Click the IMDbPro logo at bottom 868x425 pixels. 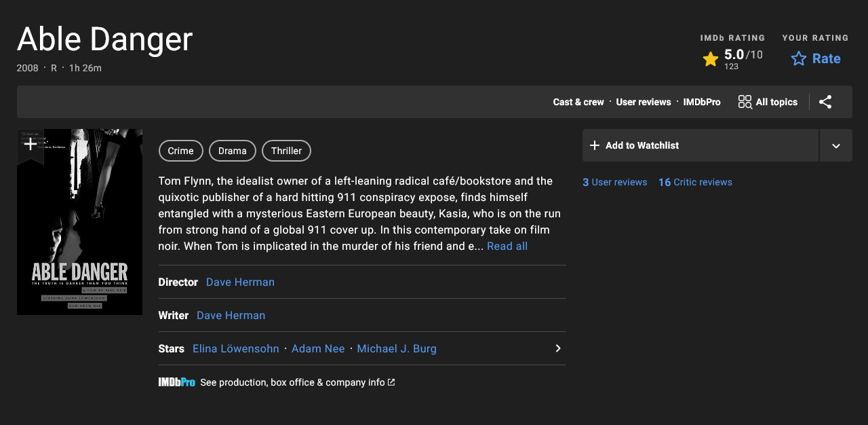(177, 382)
